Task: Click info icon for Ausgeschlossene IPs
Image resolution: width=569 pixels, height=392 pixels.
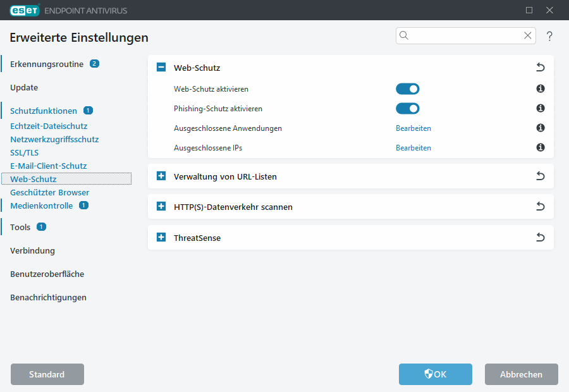Action: (x=541, y=148)
